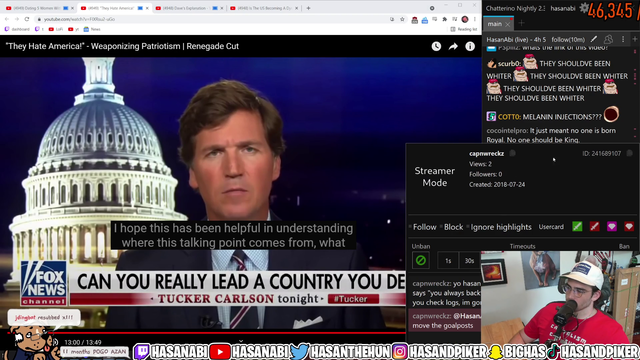Reload the YouTube page

click(x=27, y=19)
